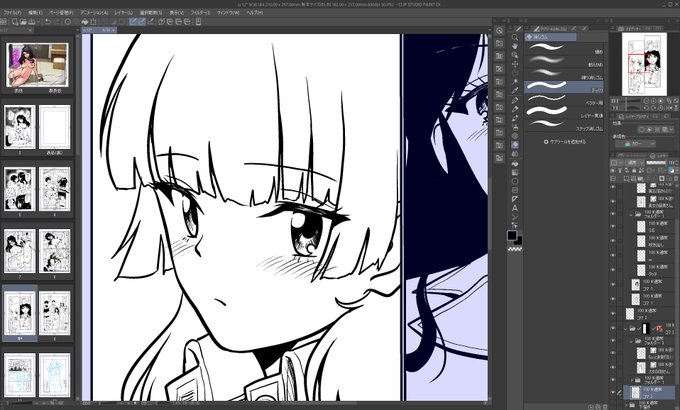The height and width of the screenshot is (410, 680).
Task: Select the Frame border tool
Action: tap(515, 190)
